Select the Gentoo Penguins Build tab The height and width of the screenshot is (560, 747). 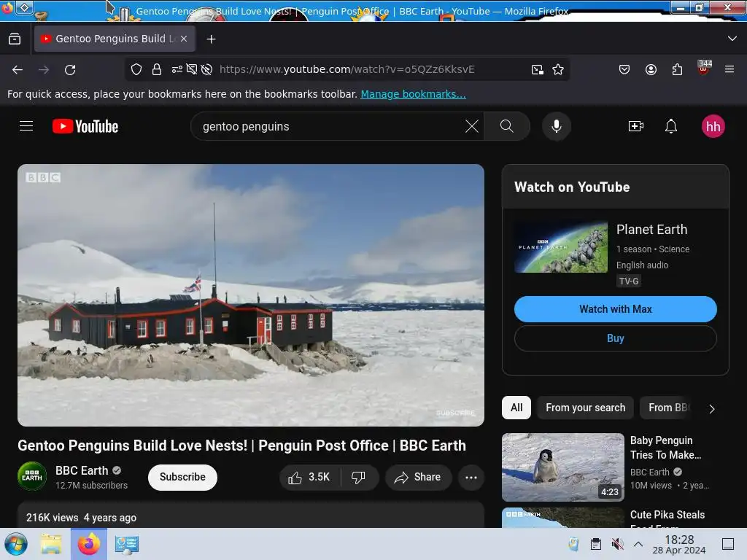click(x=115, y=39)
